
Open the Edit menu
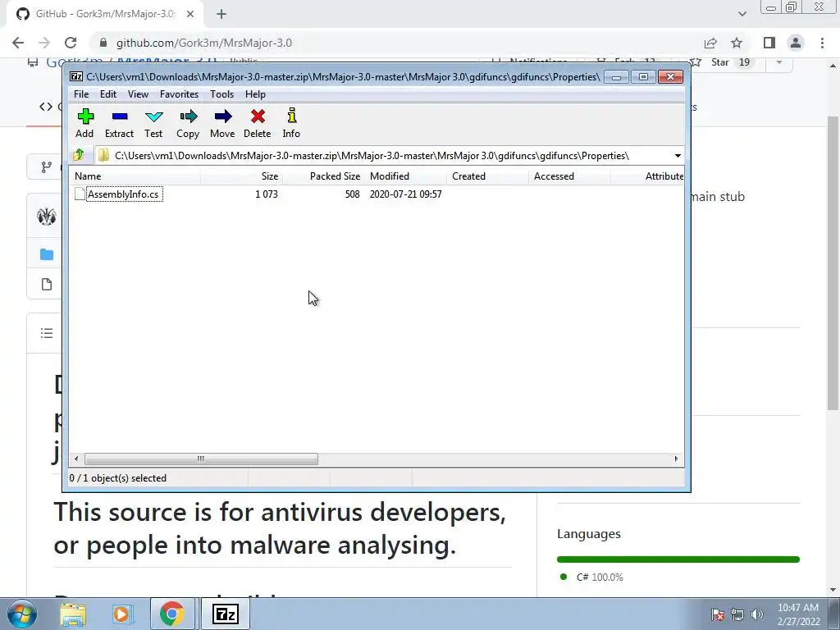tap(108, 94)
